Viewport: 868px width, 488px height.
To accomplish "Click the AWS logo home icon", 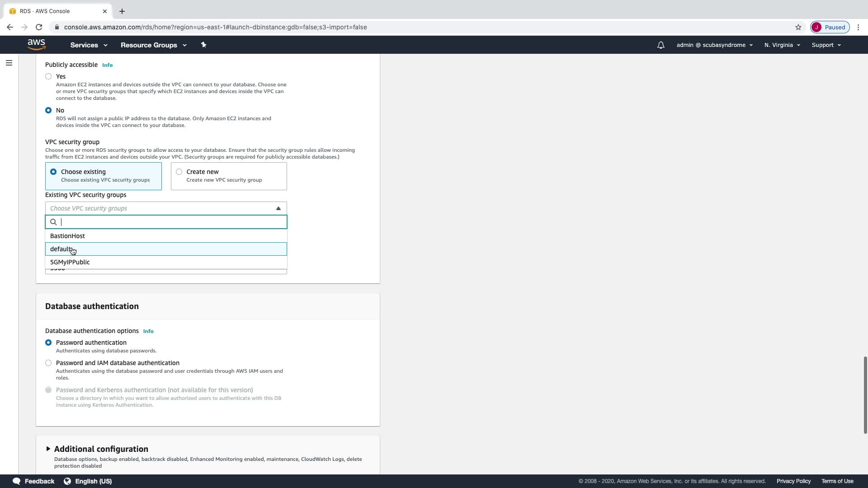I will tap(36, 44).
